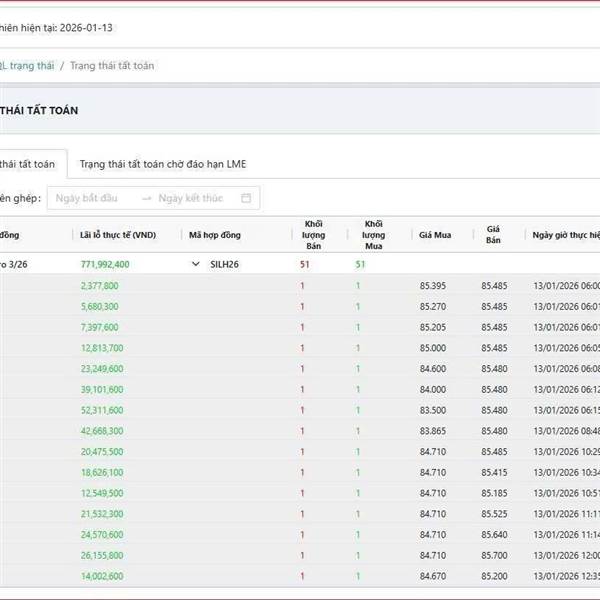Click the total profit value 771,992,400

(105, 264)
